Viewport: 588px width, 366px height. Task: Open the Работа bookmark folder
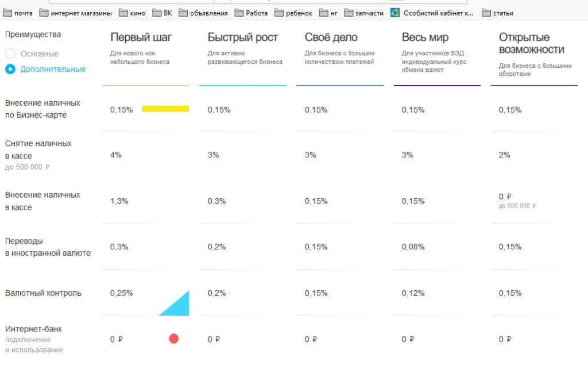point(252,13)
